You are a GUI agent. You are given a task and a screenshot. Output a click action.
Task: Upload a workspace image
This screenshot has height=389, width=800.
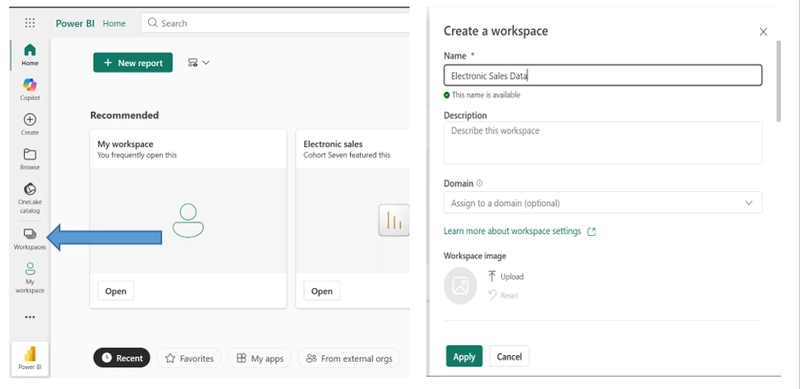[506, 276]
